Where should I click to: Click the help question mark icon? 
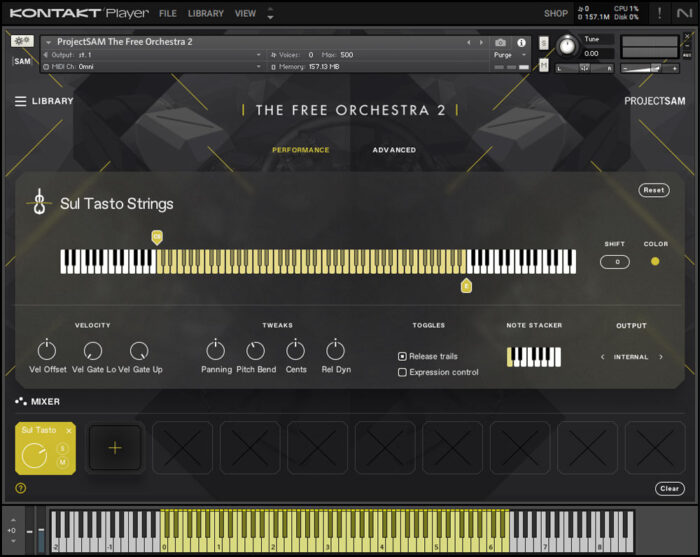[21, 488]
